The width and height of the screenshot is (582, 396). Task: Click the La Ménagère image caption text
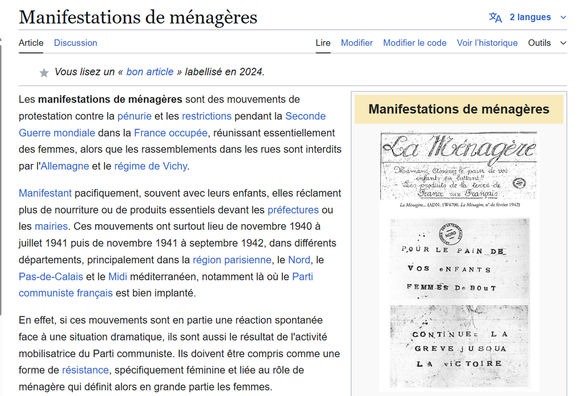pyautogui.click(x=460, y=205)
